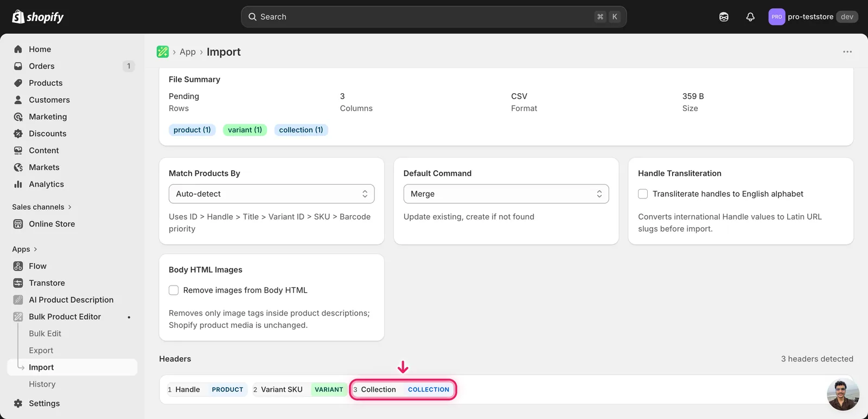868x419 pixels.
Task: Click the Marketing target icon
Action: tap(18, 117)
